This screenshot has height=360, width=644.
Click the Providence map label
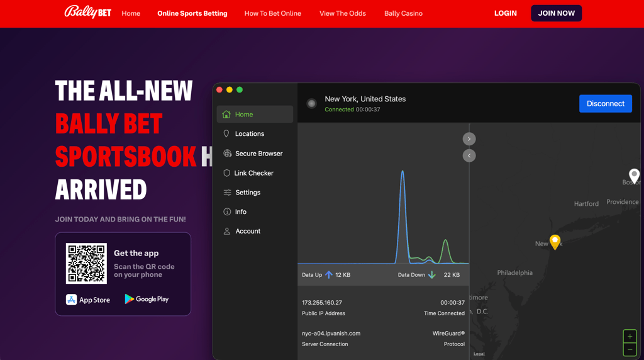[x=622, y=202]
